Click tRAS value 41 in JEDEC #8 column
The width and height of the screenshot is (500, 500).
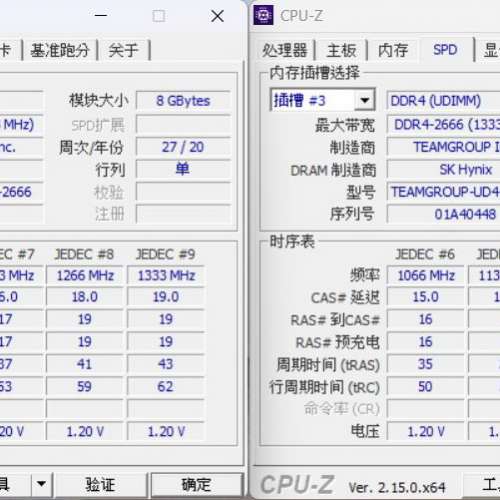click(x=85, y=364)
